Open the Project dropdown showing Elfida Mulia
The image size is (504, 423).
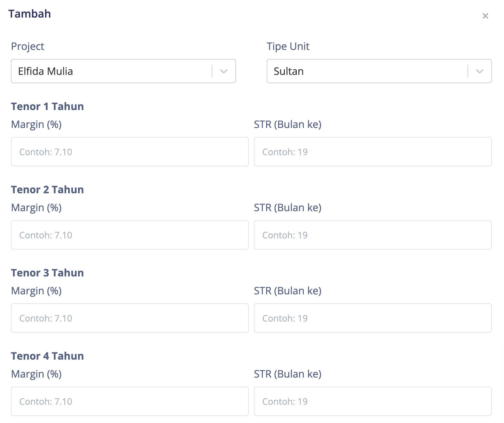[x=111, y=71]
